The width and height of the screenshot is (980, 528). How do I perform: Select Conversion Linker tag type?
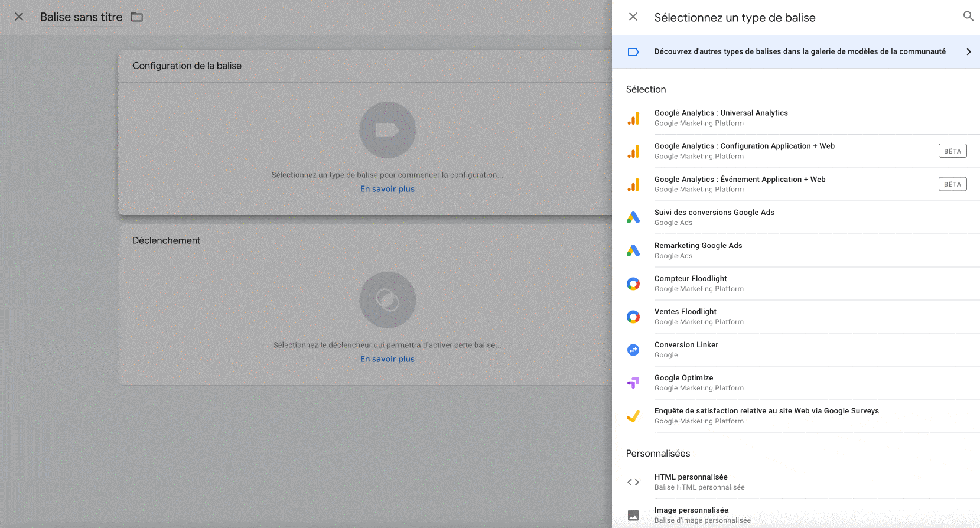(x=796, y=350)
